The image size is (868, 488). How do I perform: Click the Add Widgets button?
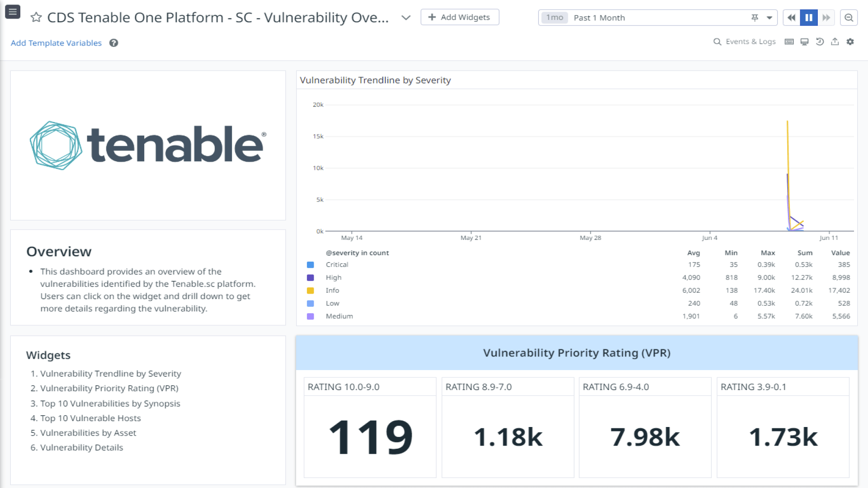[x=459, y=17]
